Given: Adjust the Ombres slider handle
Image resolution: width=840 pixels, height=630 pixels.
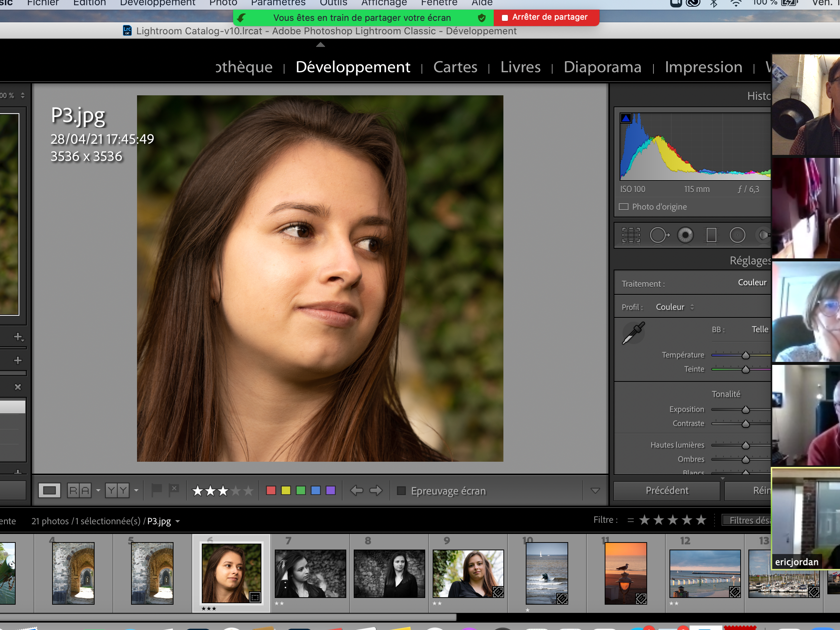Looking at the screenshot, I should [745, 459].
